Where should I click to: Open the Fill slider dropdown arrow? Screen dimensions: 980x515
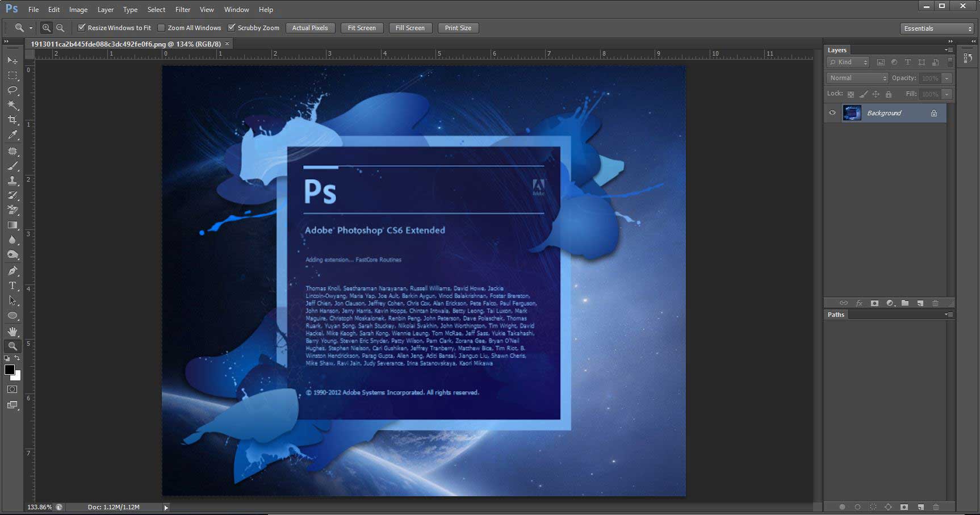tap(947, 94)
